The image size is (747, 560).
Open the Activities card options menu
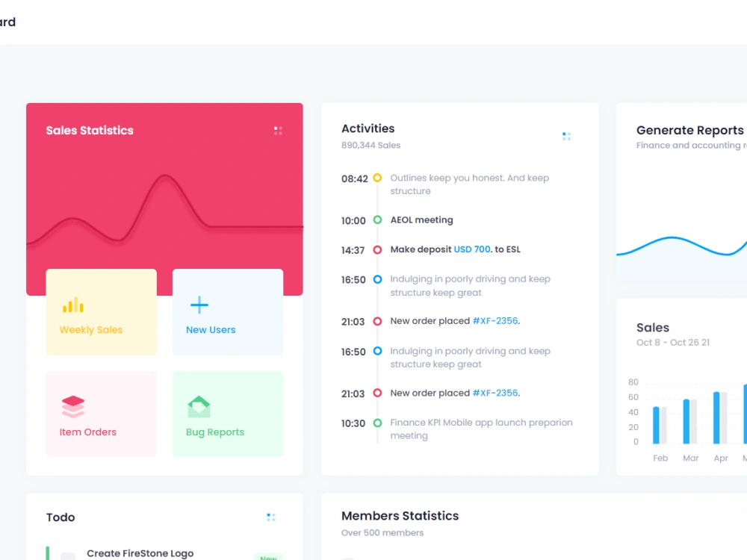pyautogui.click(x=566, y=136)
